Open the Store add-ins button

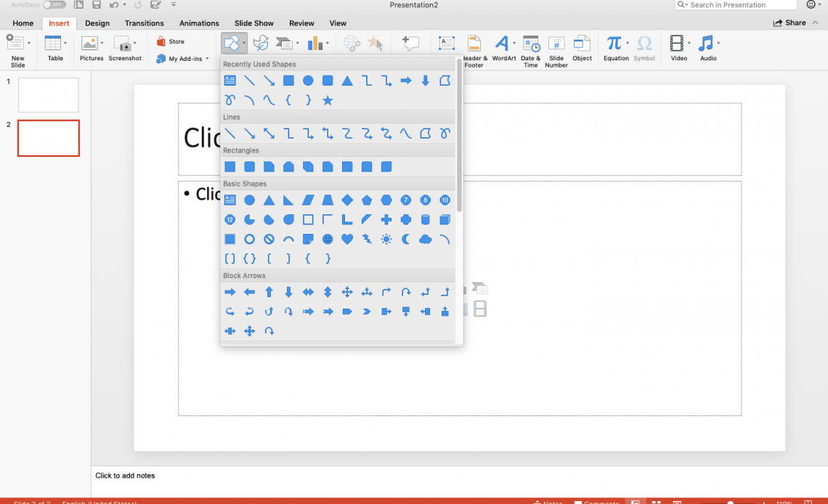click(x=171, y=41)
